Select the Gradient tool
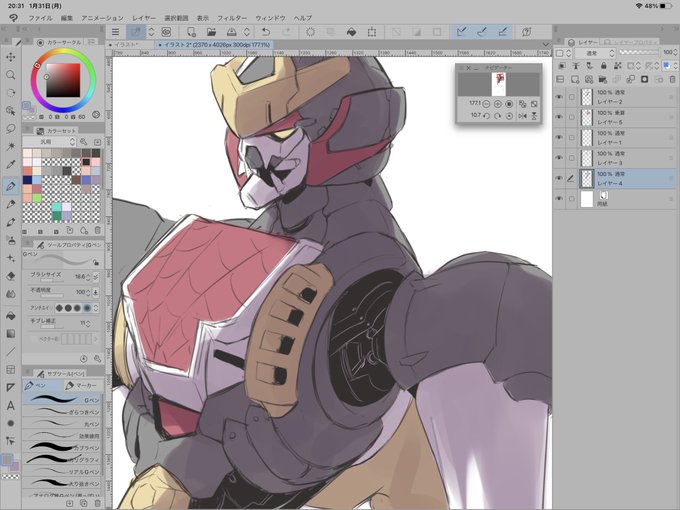 point(10,333)
